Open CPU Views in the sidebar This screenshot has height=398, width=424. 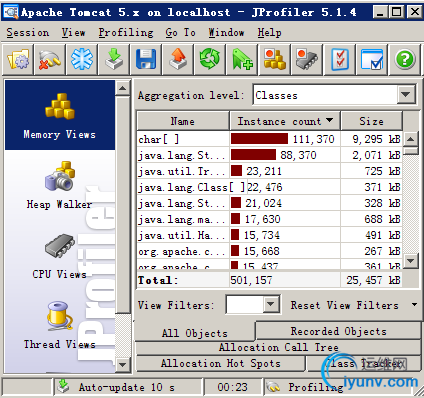pyautogui.click(x=60, y=256)
